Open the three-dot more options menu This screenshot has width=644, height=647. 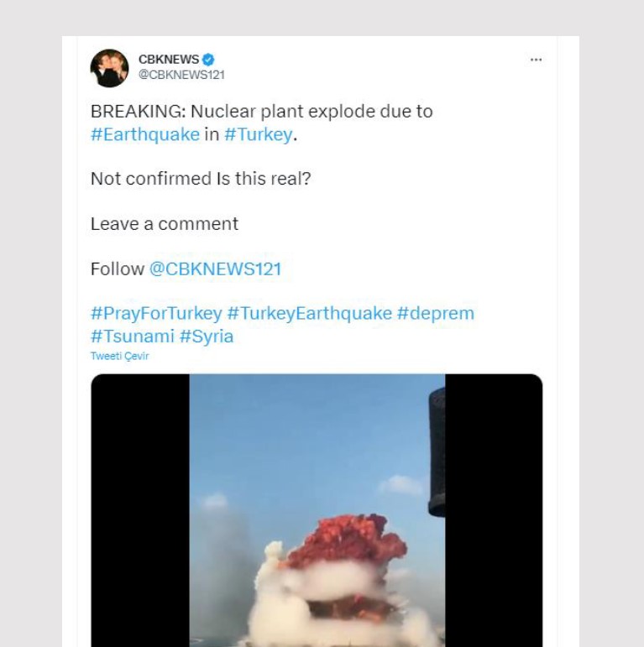pos(536,60)
